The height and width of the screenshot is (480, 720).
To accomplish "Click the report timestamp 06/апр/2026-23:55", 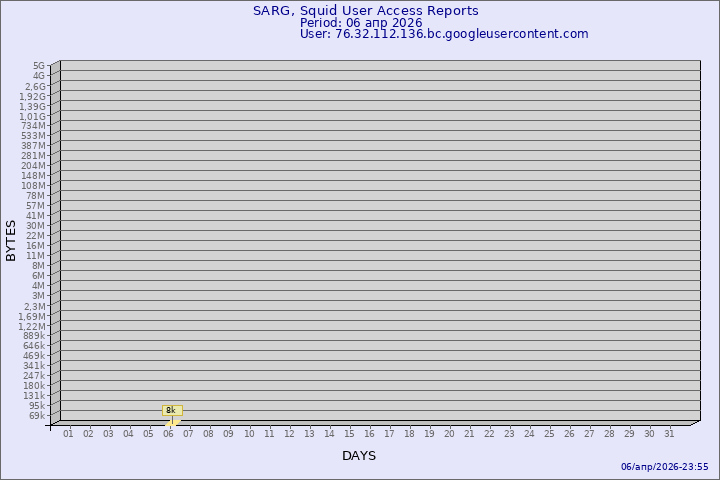I will (664, 467).
